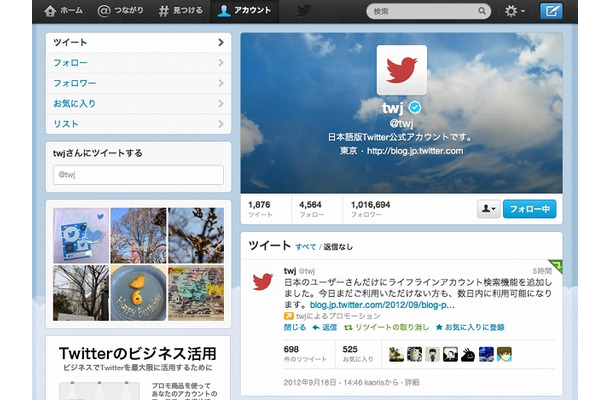610x400 pixels.
Task: Click the verified badge next to twj
Action: pos(415,107)
